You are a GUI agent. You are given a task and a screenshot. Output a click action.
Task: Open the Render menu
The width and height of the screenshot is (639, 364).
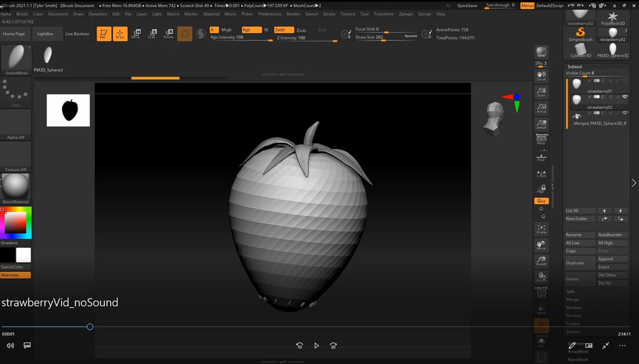coord(293,14)
